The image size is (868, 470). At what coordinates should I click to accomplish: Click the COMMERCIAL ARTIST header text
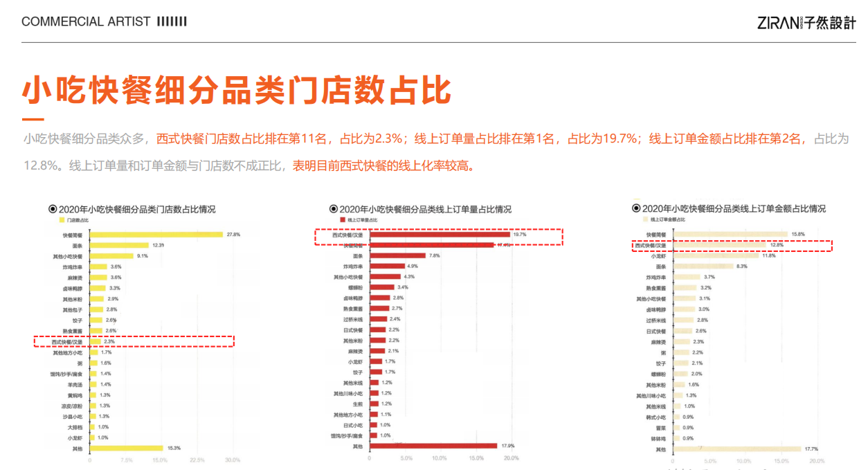pyautogui.click(x=86, y=21)
